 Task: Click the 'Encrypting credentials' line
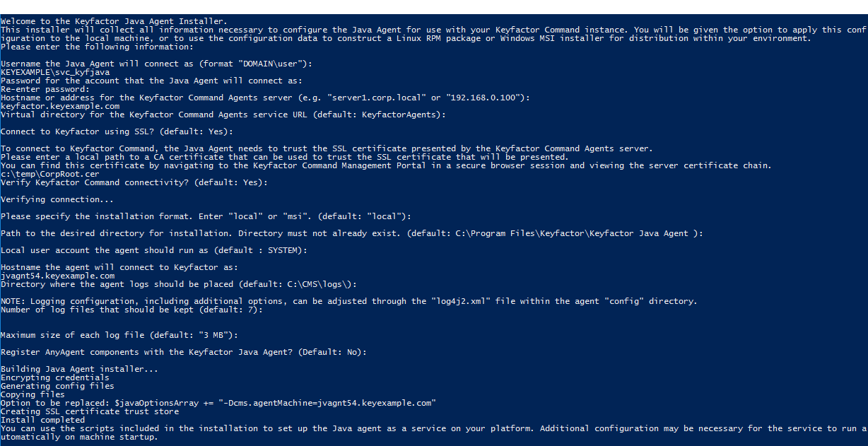pos(55,377)
